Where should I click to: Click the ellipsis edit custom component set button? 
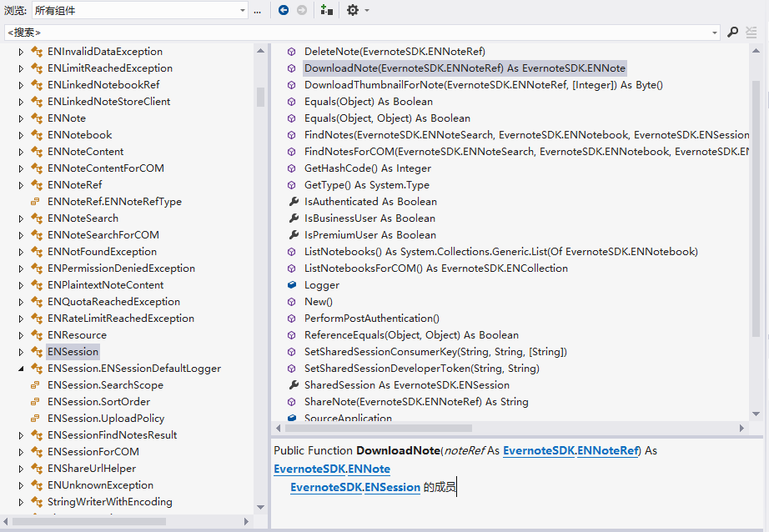tap(258, 11)
